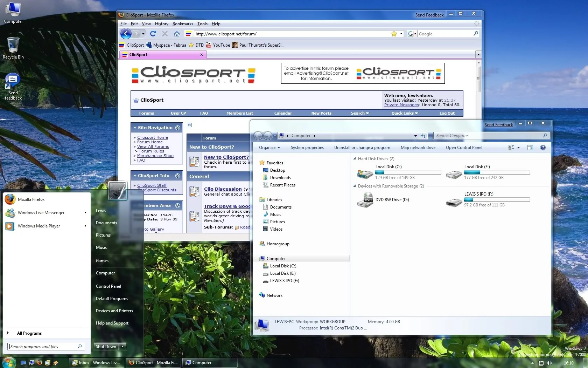Select the ClioSport browser tab
The width and height of the screenshot is (588, 368).
tap(163, 55)
